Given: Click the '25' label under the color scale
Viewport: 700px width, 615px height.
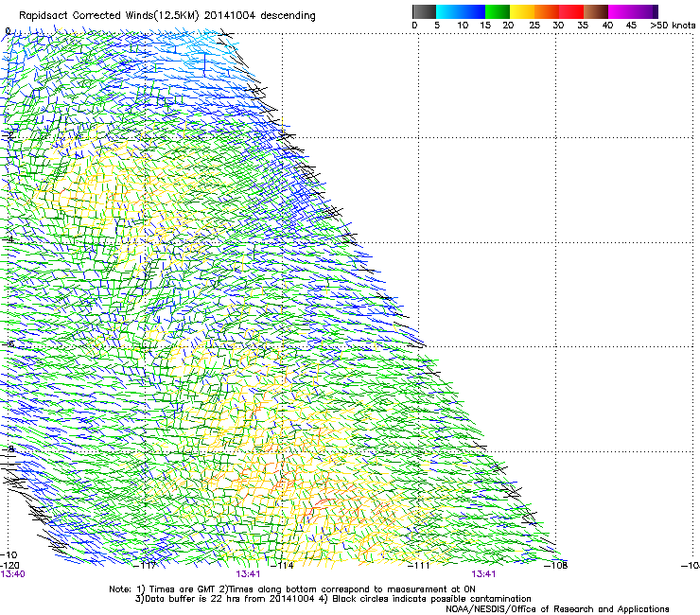Looking at the screenshot, I should pos(534,26).
